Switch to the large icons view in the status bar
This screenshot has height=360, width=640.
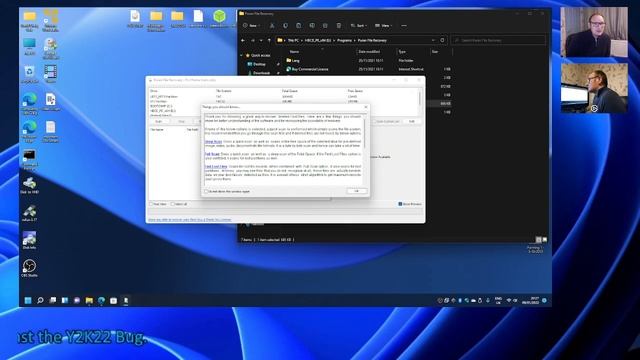click(x=544, y=240)
